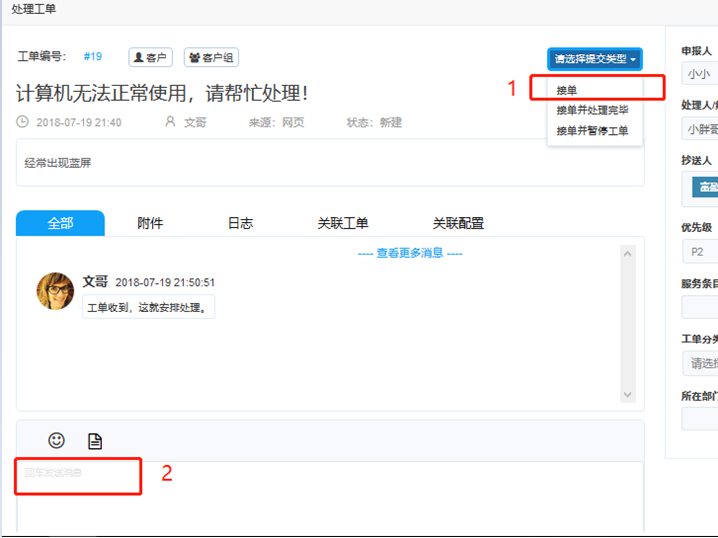Click the 查看更多消息 link

tap(410, 253)
